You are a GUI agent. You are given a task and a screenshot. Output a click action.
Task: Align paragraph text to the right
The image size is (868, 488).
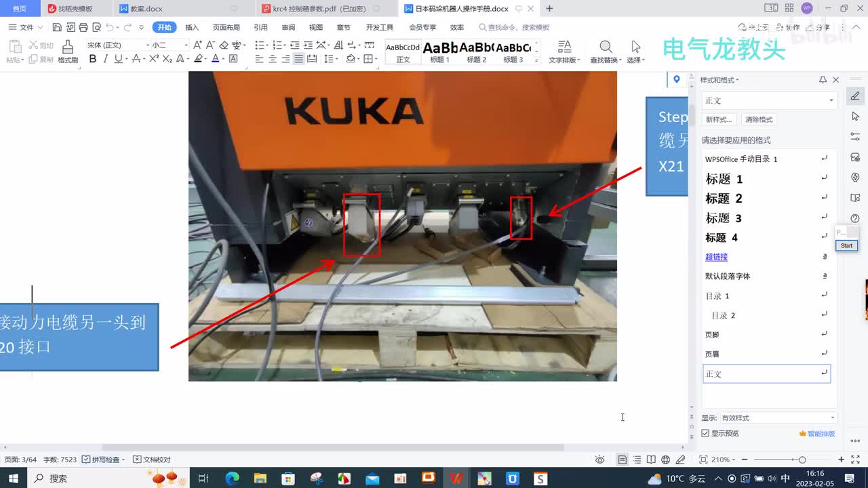pyautogui.click(x=285, y=59)
